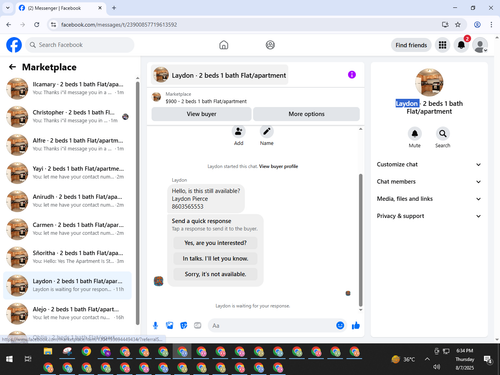Image resolution: width=500 pixels, height=375 pixels.
Task: Click the View buyer profile link
Action: 278,166
